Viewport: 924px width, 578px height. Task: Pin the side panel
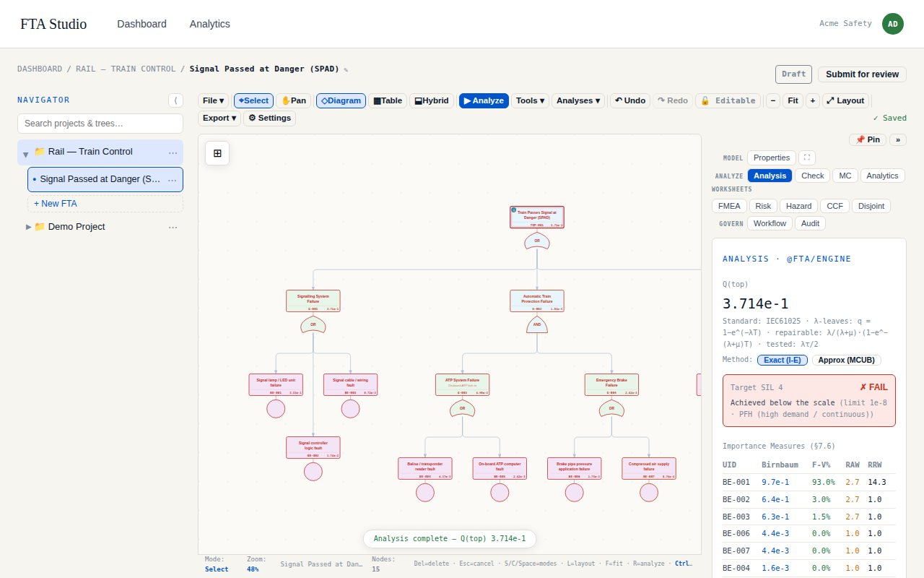click(x=868, y=139)
